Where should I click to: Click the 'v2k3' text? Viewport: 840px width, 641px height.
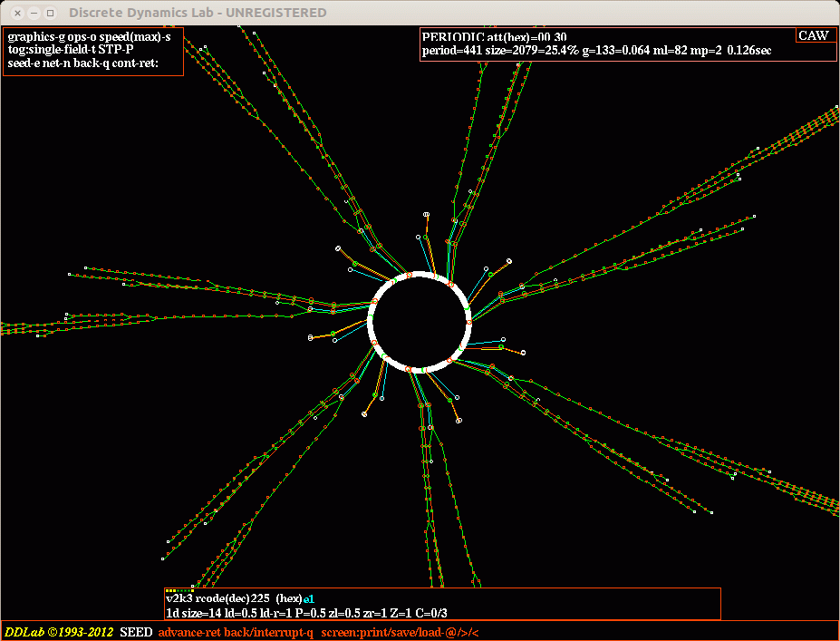click(179, 598)
